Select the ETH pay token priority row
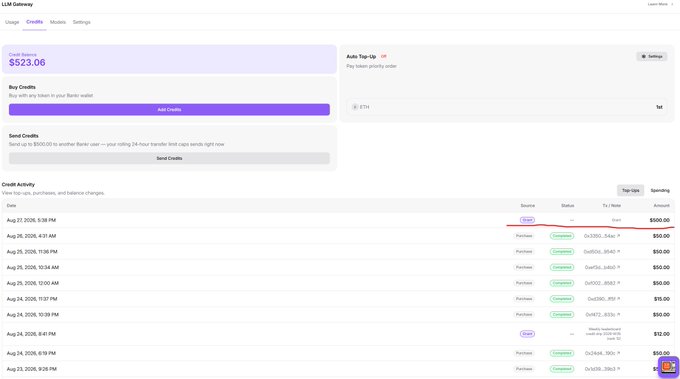 coord(507,107)
